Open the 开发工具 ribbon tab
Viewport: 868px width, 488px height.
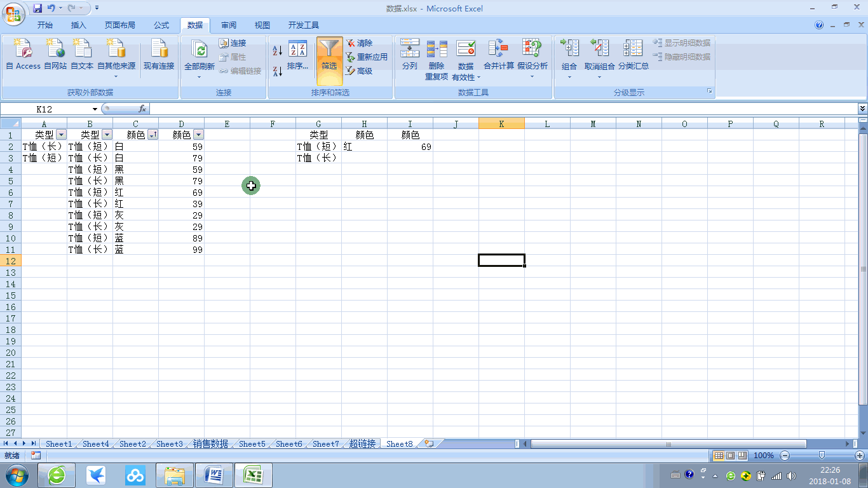click(x=304, y=25)
